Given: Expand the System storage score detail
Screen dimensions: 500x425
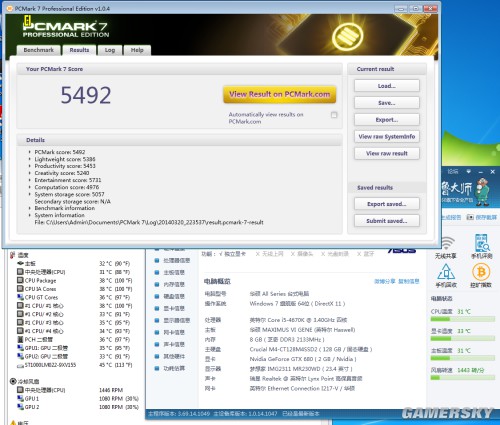Looking at the screenshot, I should pyautogui.click(x=30, y=194).
